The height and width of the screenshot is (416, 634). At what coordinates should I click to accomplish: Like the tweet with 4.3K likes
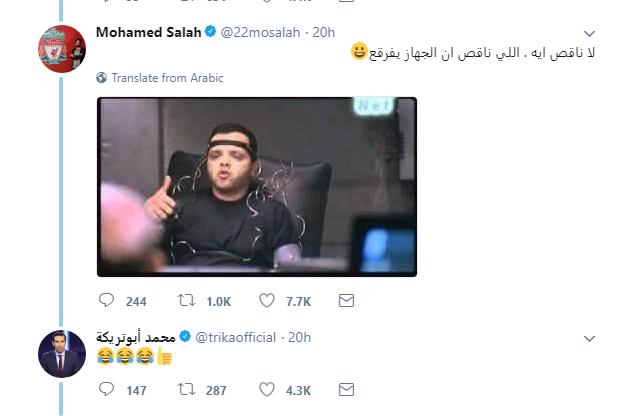tap(267, 389)
